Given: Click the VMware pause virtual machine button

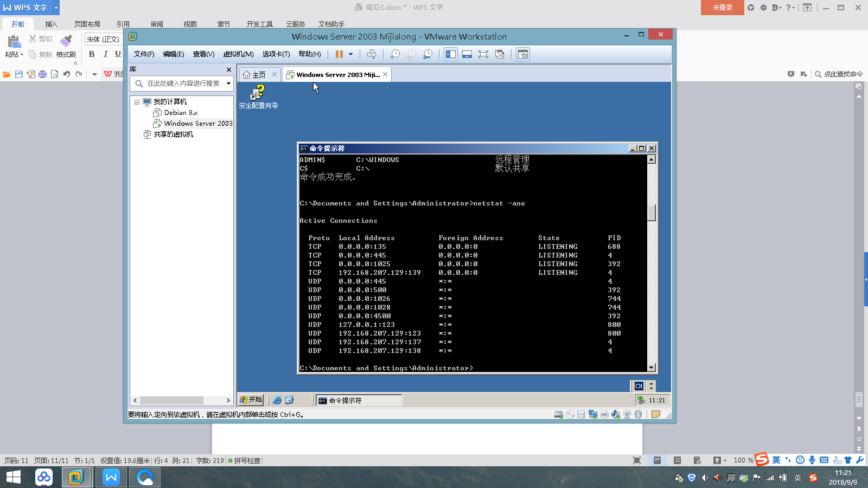Looking at the screenshot, I should [x=339, y=54].
